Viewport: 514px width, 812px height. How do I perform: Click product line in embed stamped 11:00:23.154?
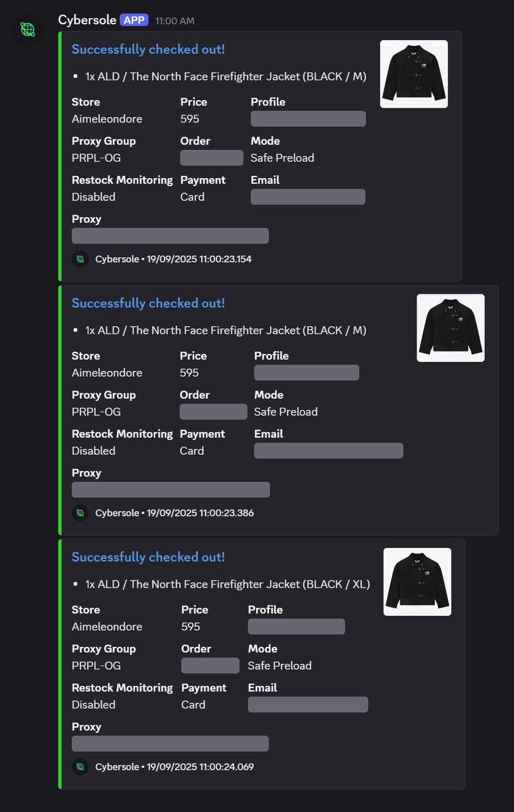coord(226,76)
